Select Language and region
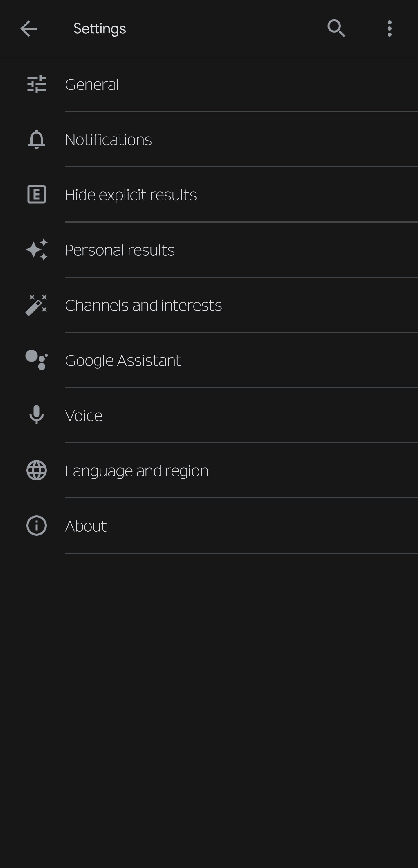Viewport: 418px width, 868px height. click(209, 471)
